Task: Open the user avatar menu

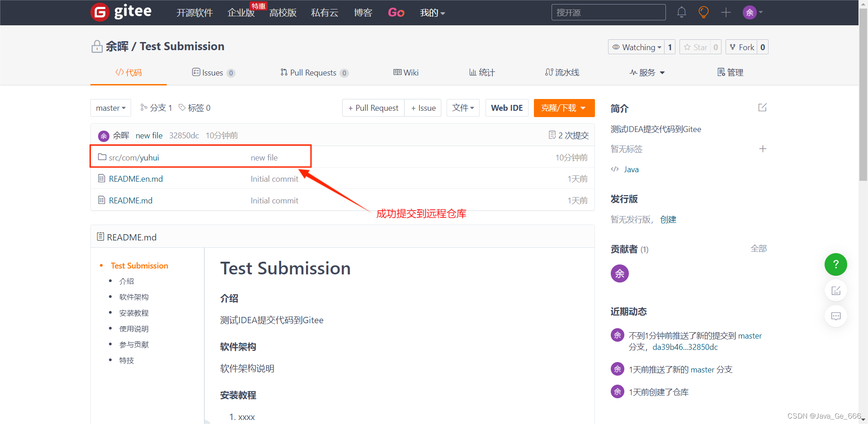Action: point(753,12)
